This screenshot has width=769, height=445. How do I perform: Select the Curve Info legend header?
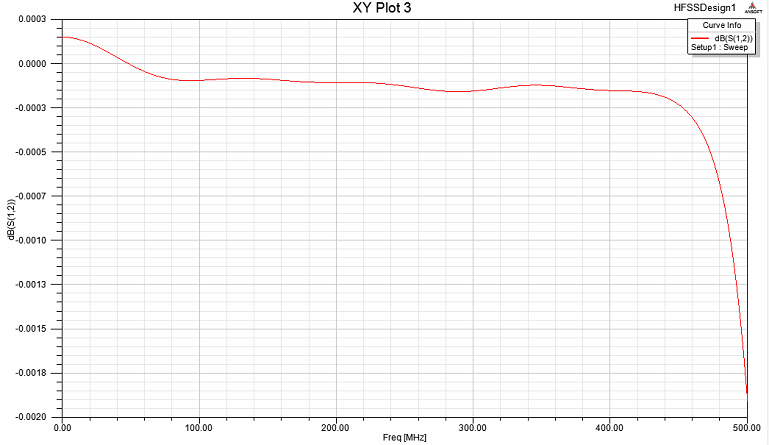tap(718, 25)
